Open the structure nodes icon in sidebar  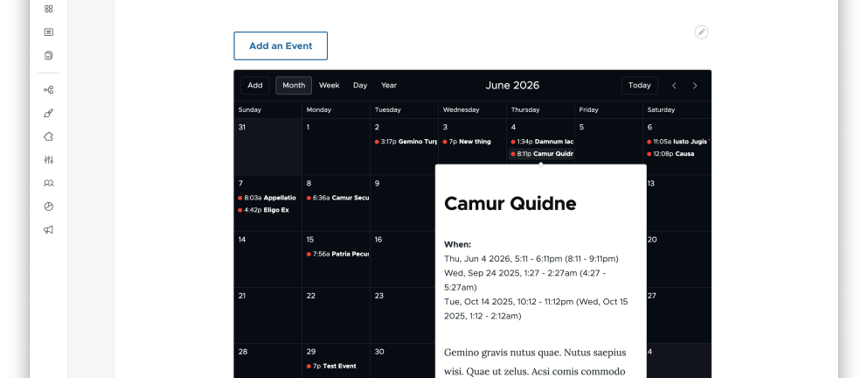coord(49,90)
